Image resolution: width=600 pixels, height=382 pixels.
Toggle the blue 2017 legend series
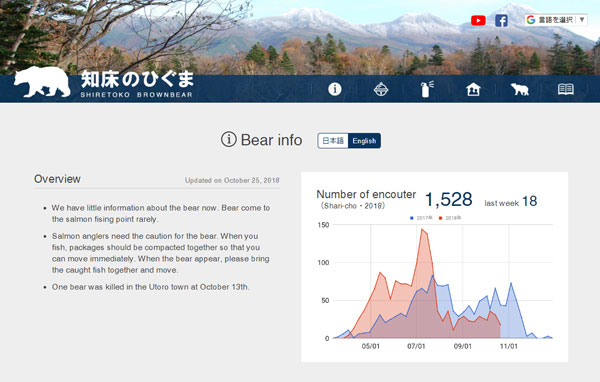click(421, 218)
